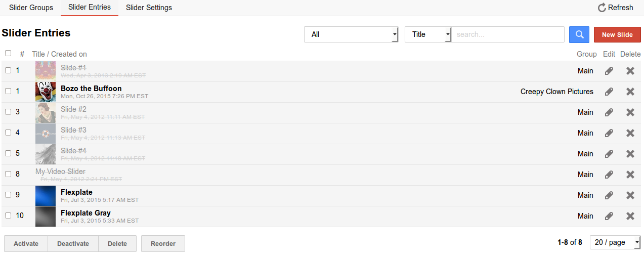Switch to the Slider Groups tab
Screen dimensions: 644x256
click(31, 8)
